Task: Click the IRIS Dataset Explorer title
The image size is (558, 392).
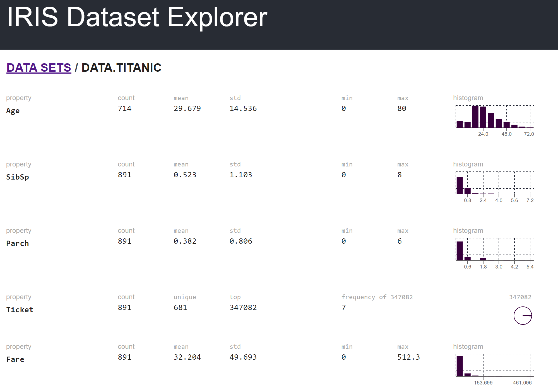Action: click(137, 17)
